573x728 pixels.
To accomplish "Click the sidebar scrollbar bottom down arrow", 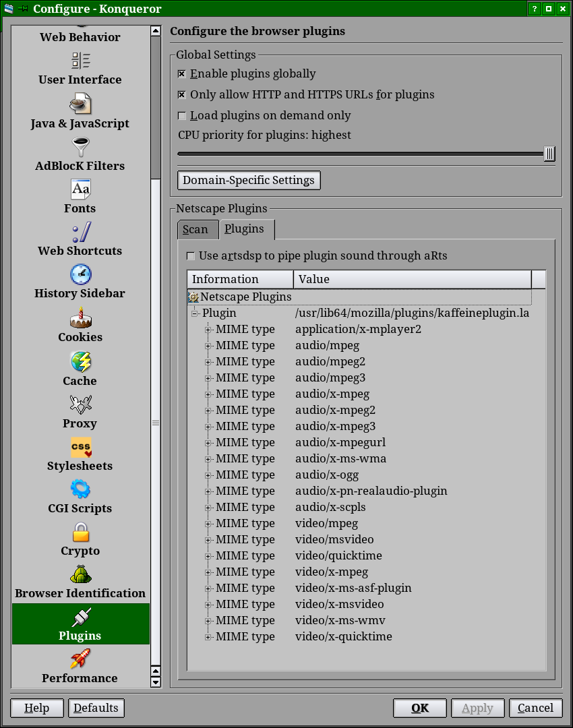I will tap(156, 682).
